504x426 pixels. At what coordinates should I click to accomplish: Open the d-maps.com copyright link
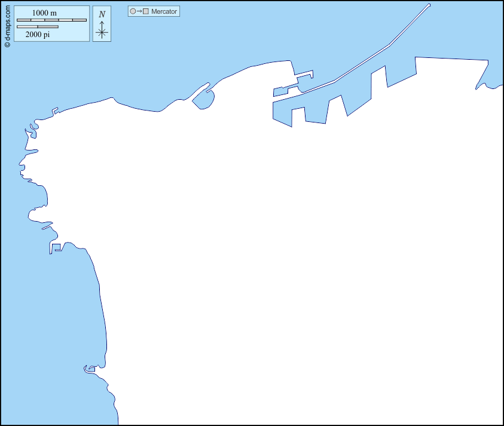[7, 25]
